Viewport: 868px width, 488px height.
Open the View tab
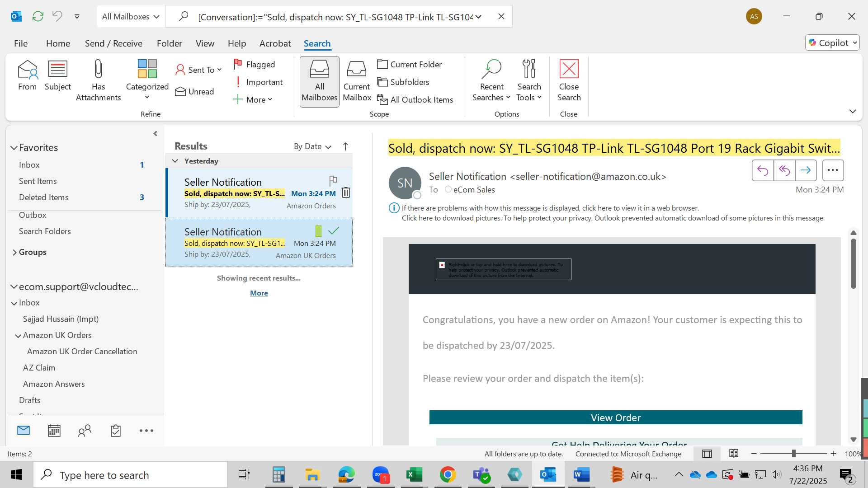205,43
